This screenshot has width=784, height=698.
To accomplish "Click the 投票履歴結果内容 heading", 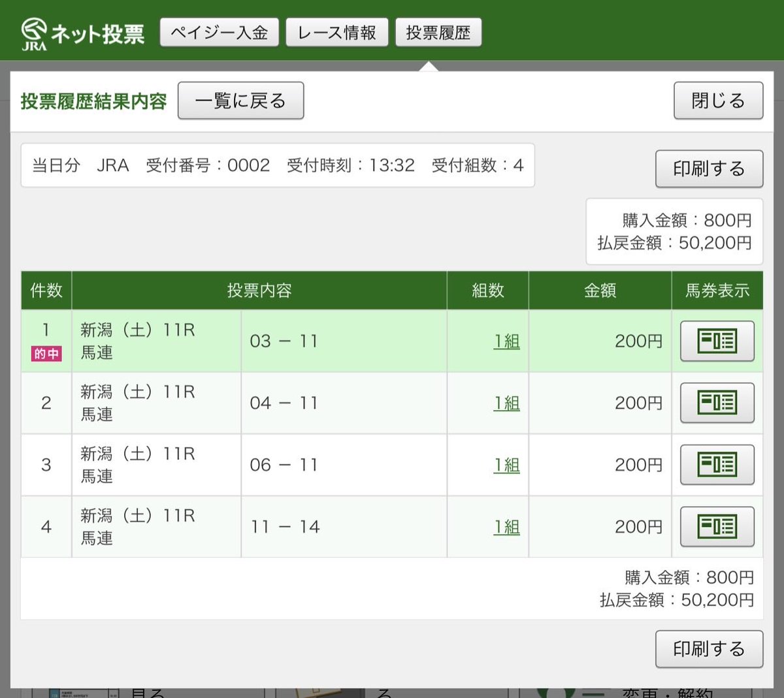I will [93, 101].
